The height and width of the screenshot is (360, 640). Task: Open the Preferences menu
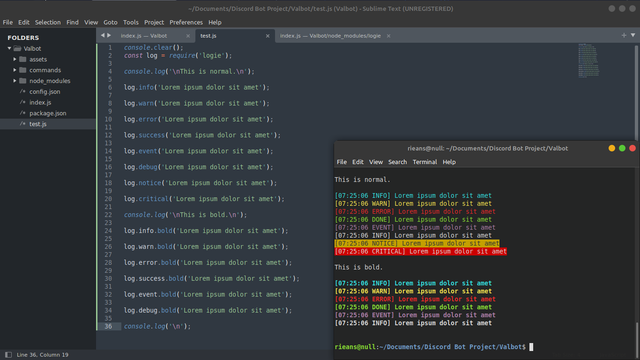tap(186, 22)
